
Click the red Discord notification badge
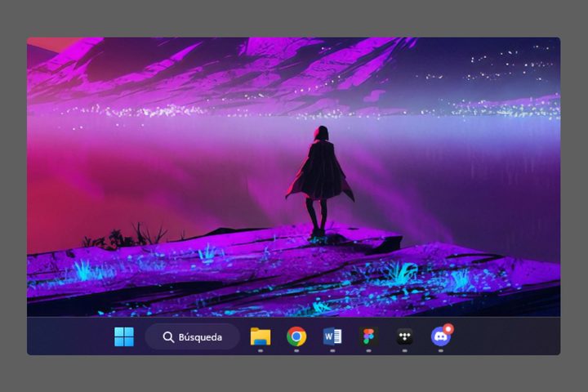tap(448, 328)
